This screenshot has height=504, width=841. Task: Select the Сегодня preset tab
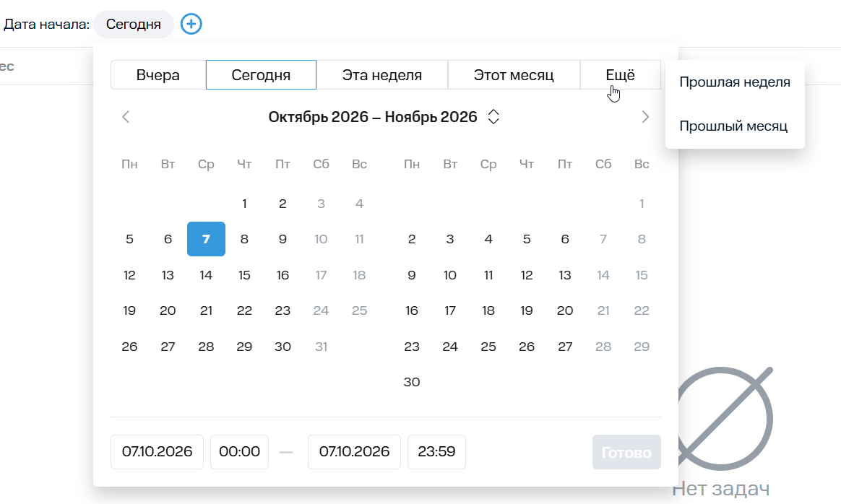point(262,75)
